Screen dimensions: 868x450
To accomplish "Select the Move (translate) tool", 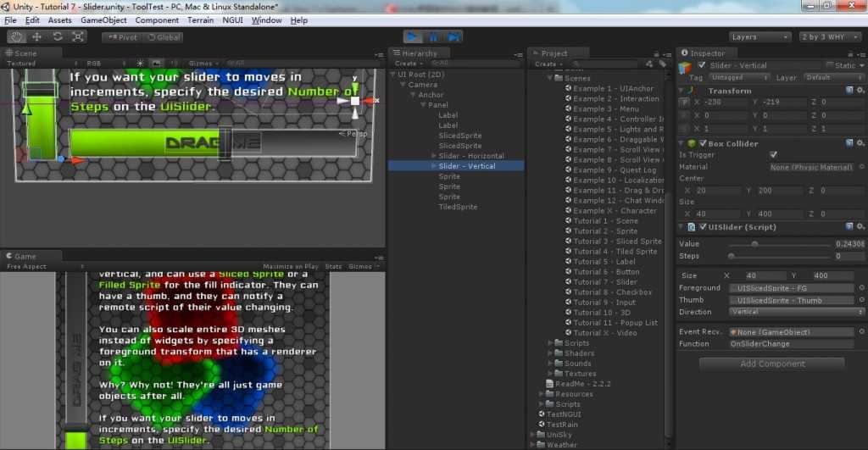I will point(37,37).
